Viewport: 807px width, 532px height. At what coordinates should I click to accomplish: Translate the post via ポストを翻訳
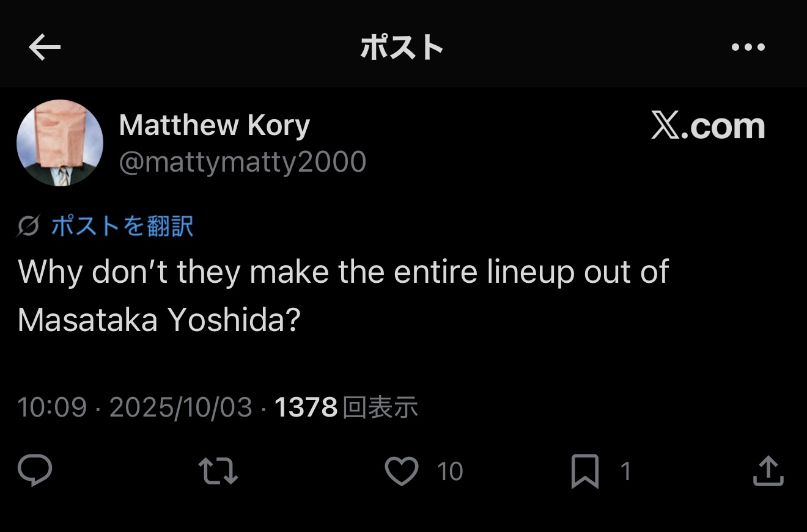click(122, 227)
